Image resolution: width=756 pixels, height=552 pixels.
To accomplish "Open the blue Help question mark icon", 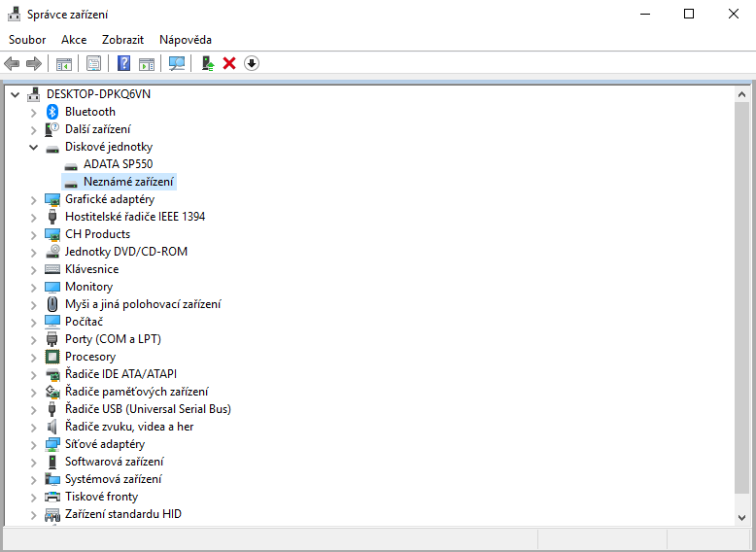I will (x=124, y=63).
